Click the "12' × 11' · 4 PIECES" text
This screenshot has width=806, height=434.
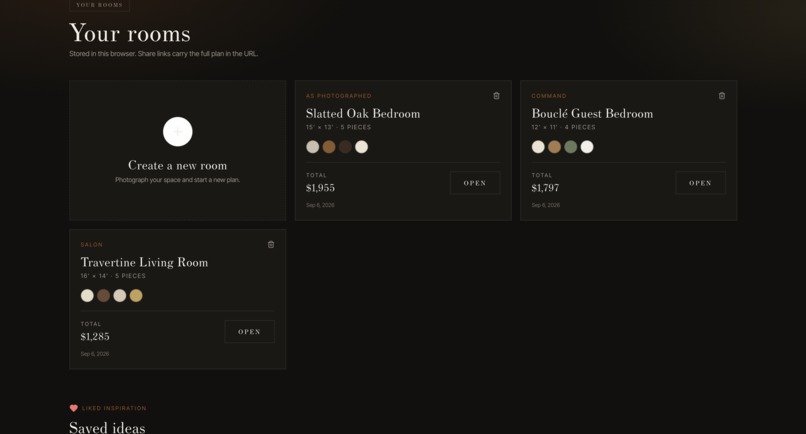pos(563,127)
